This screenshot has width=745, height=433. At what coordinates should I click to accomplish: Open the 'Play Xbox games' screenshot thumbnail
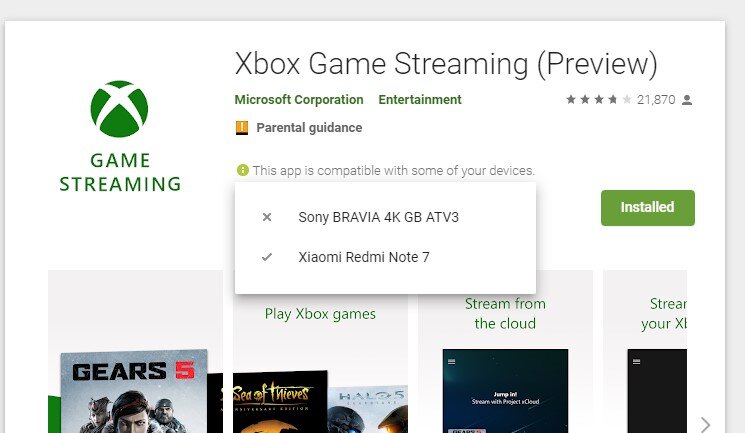(x=320, y=364)
